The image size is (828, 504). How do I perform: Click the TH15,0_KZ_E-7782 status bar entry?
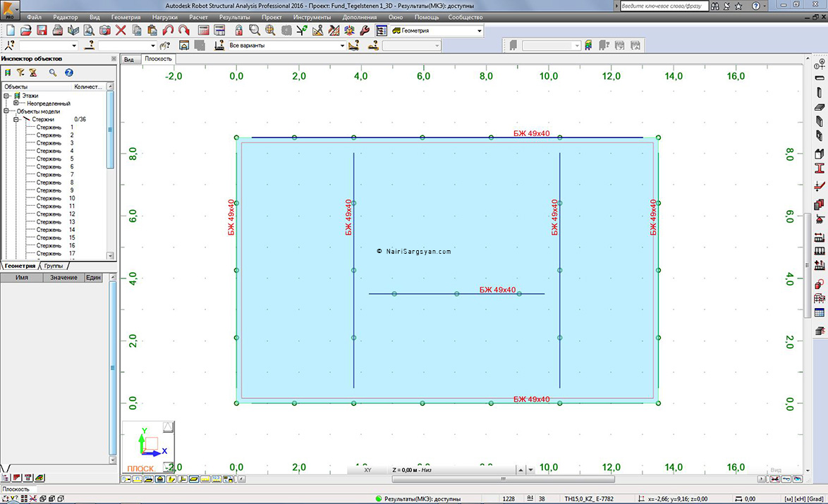coord(589,499)
